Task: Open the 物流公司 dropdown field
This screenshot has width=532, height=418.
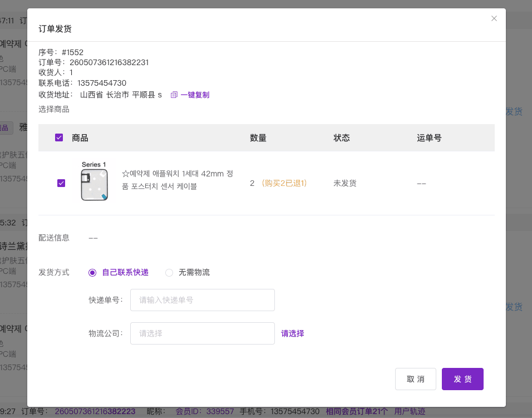Action: coord(203,333)
